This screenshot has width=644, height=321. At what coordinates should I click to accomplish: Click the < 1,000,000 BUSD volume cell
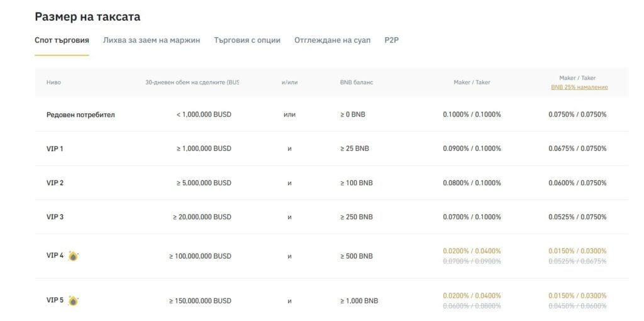pos(204,115)
